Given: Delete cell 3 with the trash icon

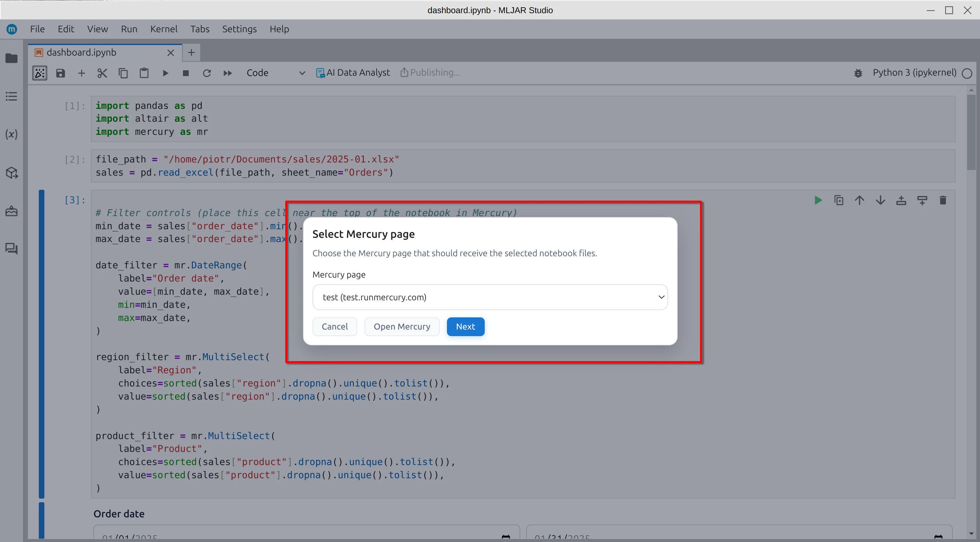Looking at the screenshot, I should coord(943,200).
